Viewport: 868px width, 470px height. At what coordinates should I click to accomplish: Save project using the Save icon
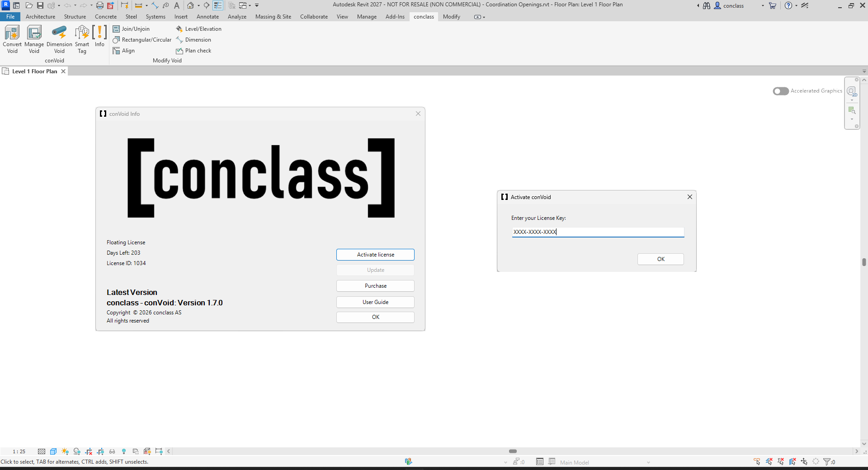[40, 5]
